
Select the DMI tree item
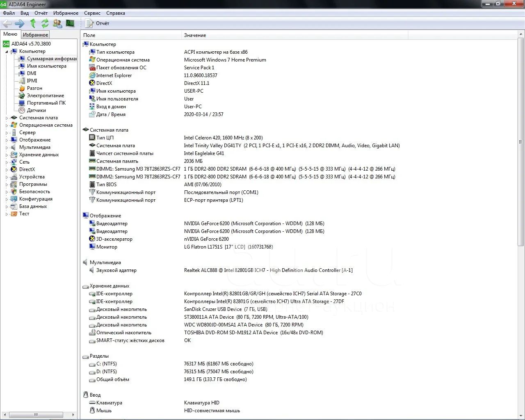32,73
